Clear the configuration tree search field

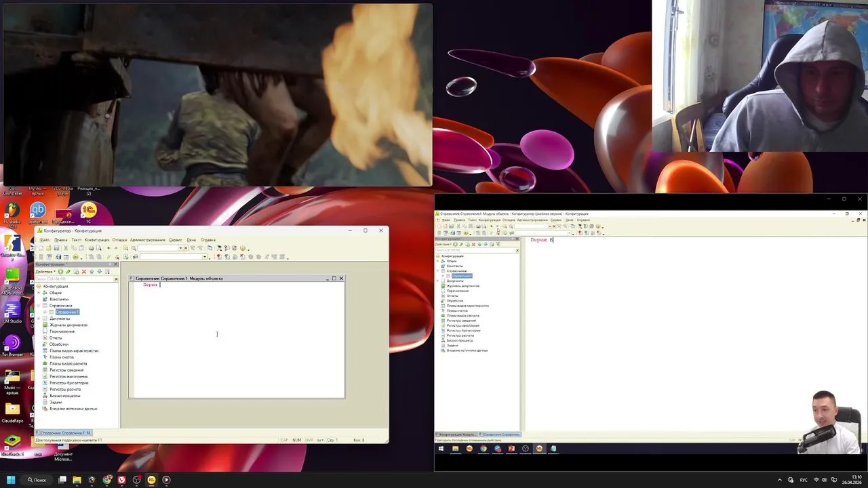click(x=116, y=279)
